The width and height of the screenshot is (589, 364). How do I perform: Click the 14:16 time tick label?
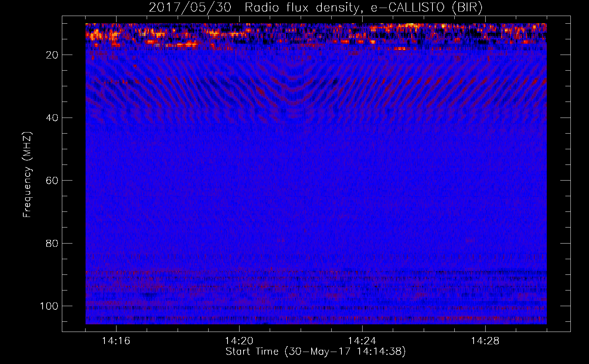[x=116, y=341]
